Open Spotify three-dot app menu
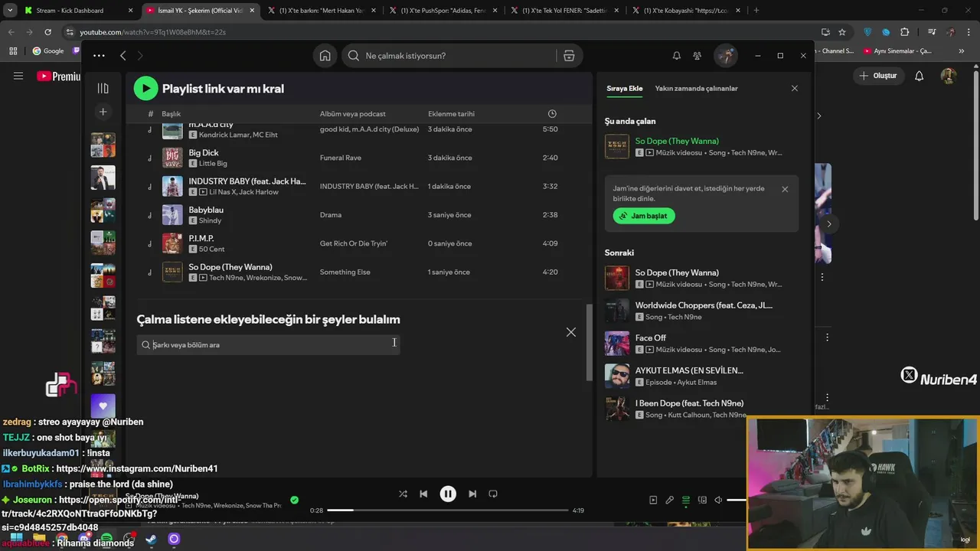The image size is (980, 551). click(99, 55)
